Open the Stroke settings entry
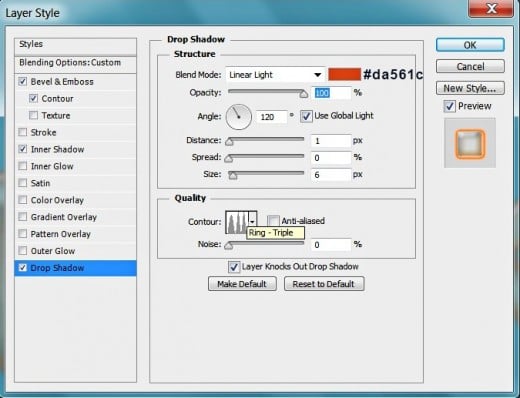This screenshot has height=398, width=520. point(43,133)
